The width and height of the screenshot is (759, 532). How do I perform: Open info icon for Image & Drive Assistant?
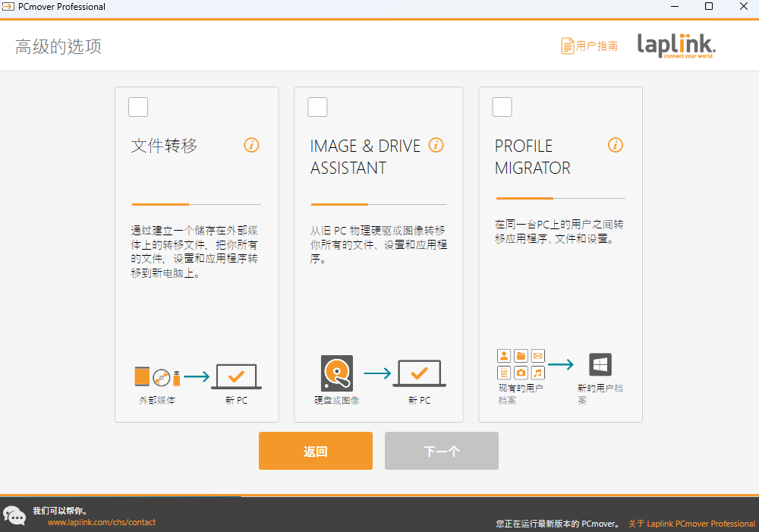click(436, 145)
